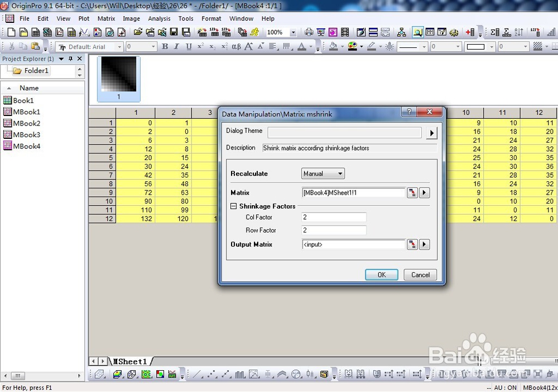The image size is (558, 392).
Task: Click the yellow Open folder toolbar icon
Action: (138, 32)
